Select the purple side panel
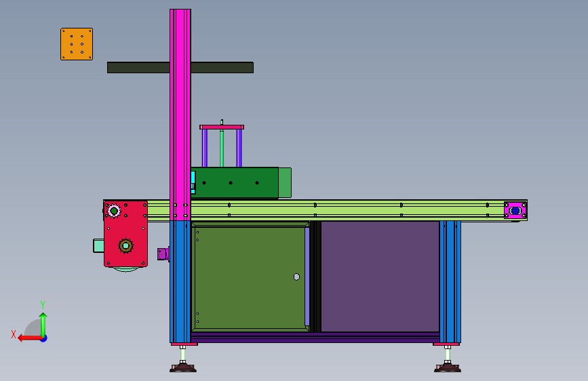Screen dimensions: 588x381 pos(380,277)
